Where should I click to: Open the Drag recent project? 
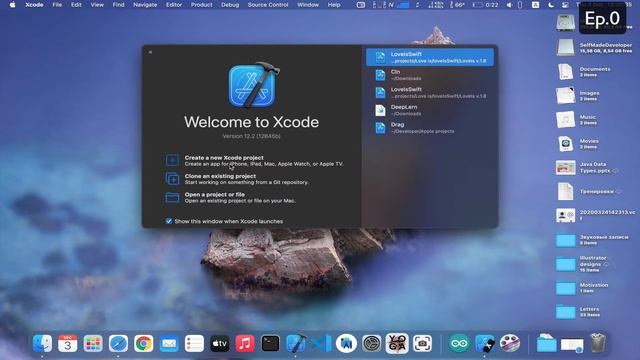pos(429,127)
